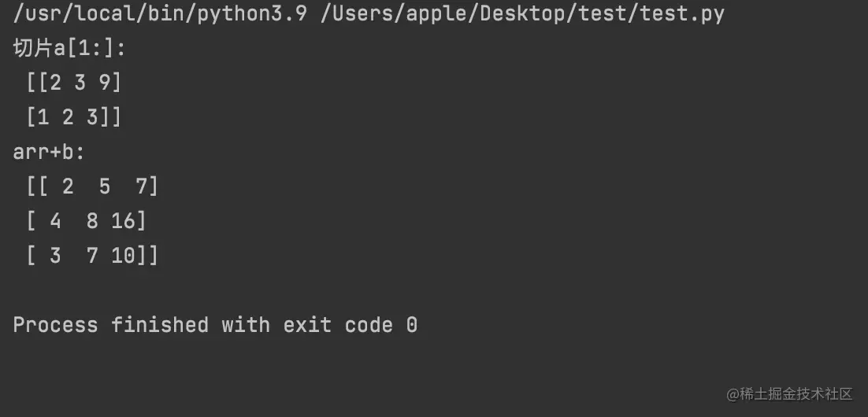Click the word Process in the final line
Viewport: 868px width, 417px height.
pyautogui.click(x=55, y=325)
